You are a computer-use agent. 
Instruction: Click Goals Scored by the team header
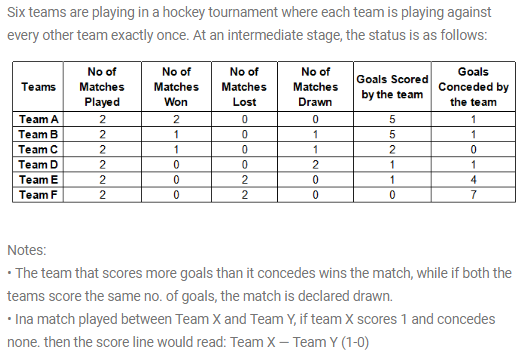[x=392, y=87]
